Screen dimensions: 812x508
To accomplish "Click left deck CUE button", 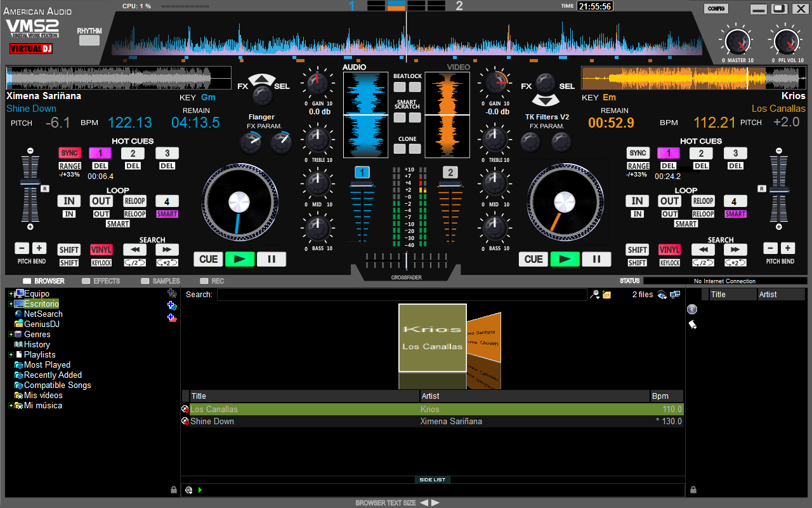I will 209,259.
